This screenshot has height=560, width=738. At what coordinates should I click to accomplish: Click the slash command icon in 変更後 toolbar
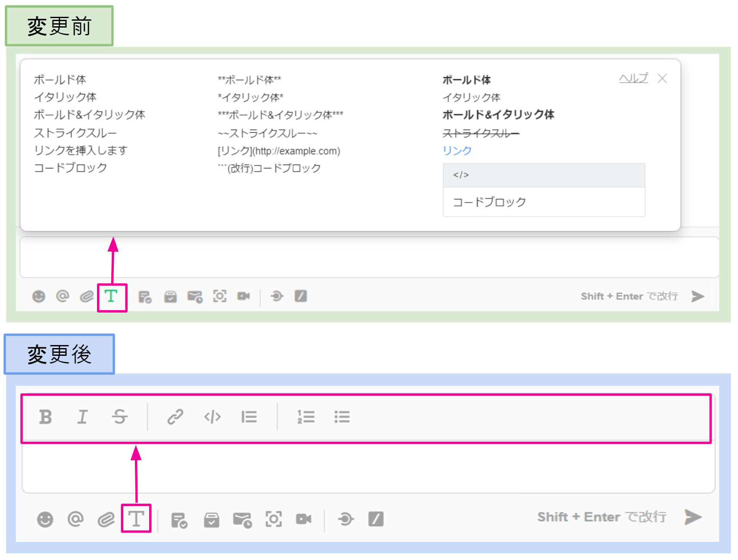tap(376, 519)
